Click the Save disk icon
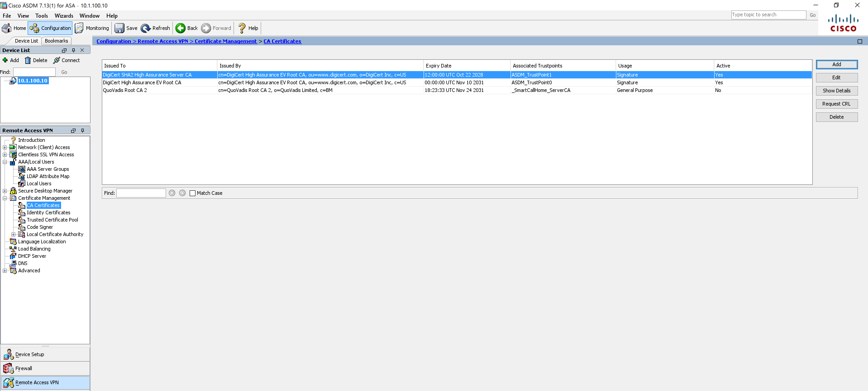This screenshot has height=391, width=868. (119, 28)
